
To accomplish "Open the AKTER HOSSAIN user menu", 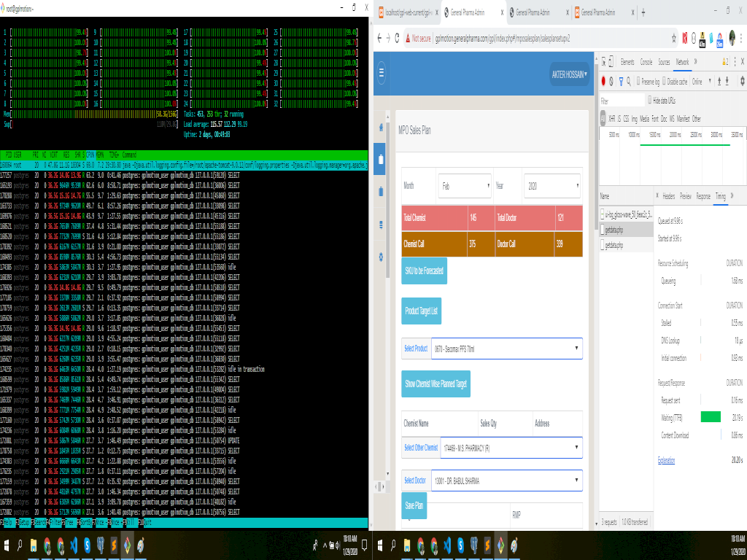I will click(x=569, y=74).
